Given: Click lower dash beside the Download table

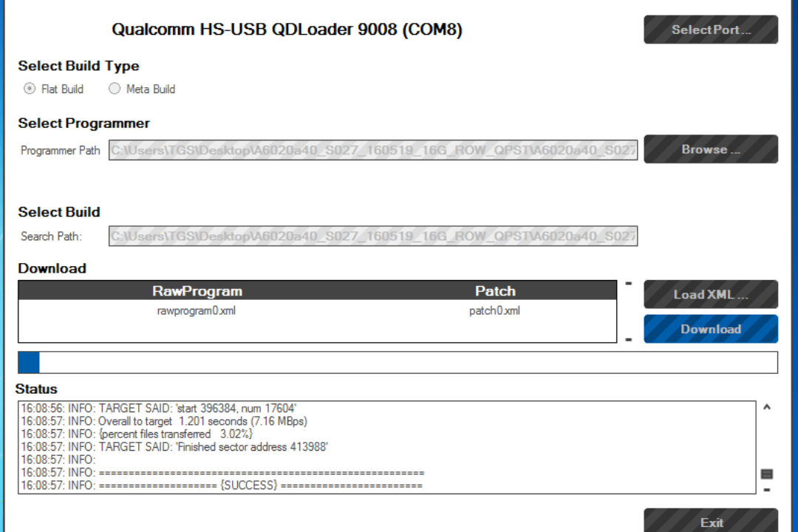Looking at the screenshot, I should 628,340.
